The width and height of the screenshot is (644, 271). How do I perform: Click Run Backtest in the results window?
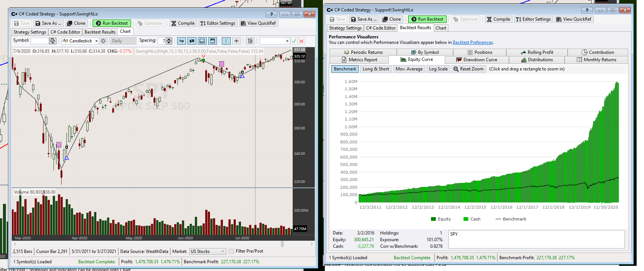point(427,19)
